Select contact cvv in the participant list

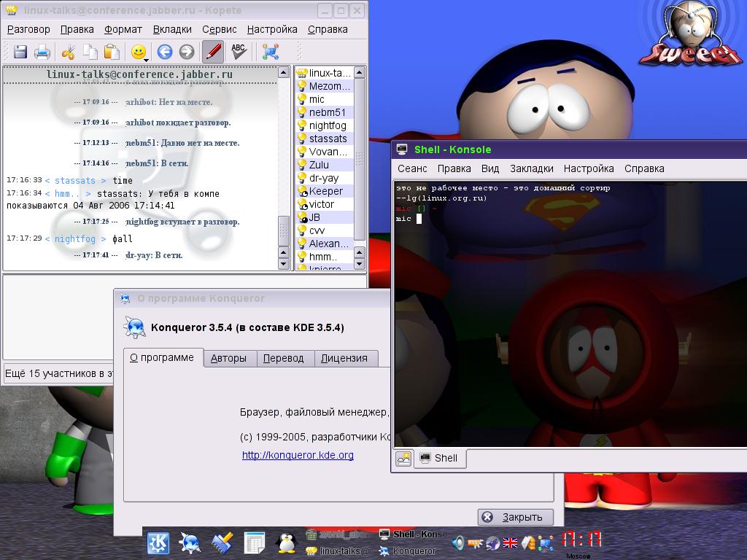(x=324, y=230)
